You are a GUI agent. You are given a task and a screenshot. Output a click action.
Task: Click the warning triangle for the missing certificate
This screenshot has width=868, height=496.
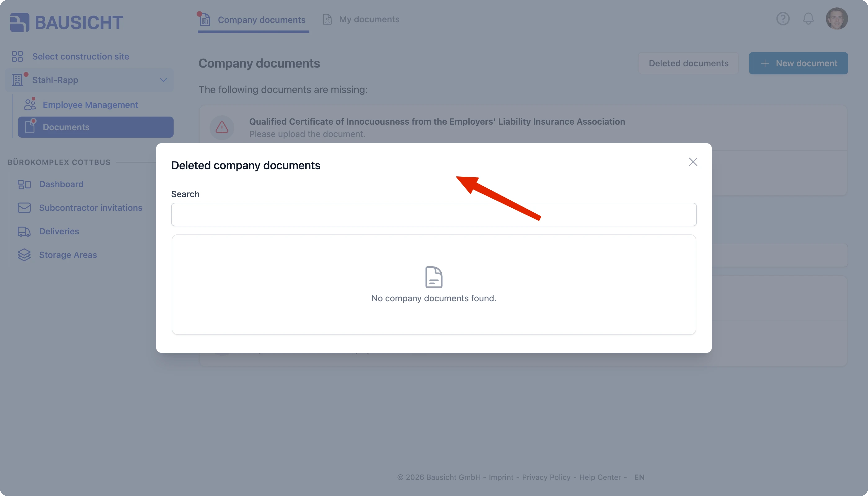click(222, 127)
